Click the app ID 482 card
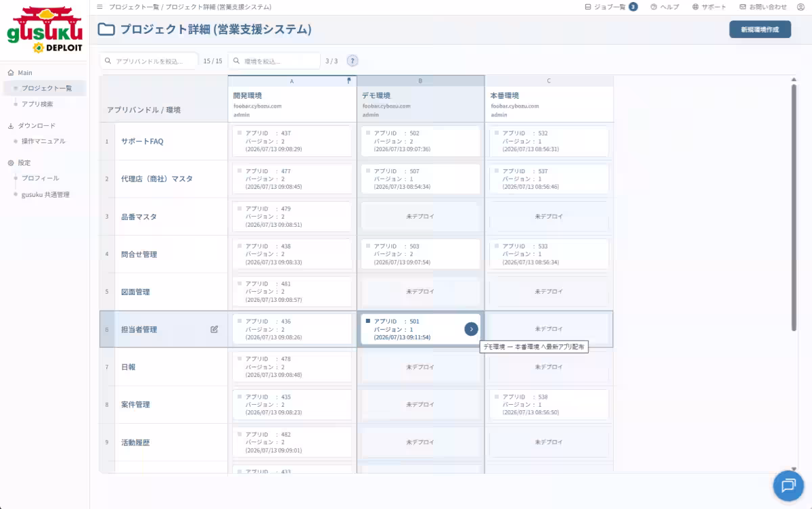Image resolution: width=812 pixels, height=509 pixels. (x=292, y=443)
